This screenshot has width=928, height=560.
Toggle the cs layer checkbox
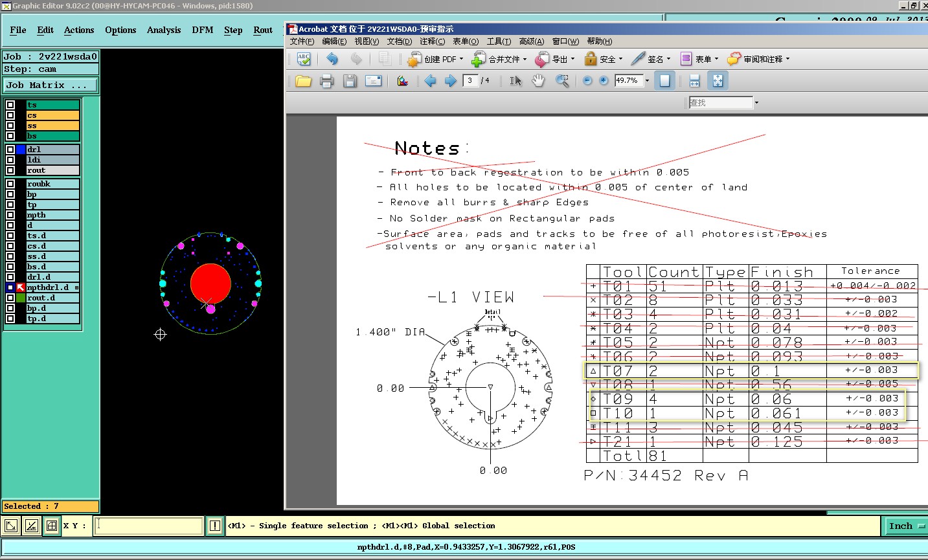pos(10,115)
